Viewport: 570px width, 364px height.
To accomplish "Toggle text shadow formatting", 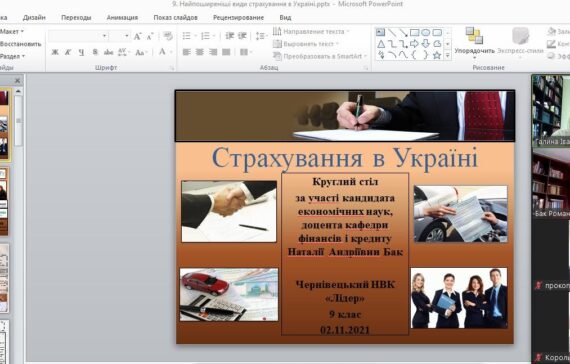I will 95,52.
